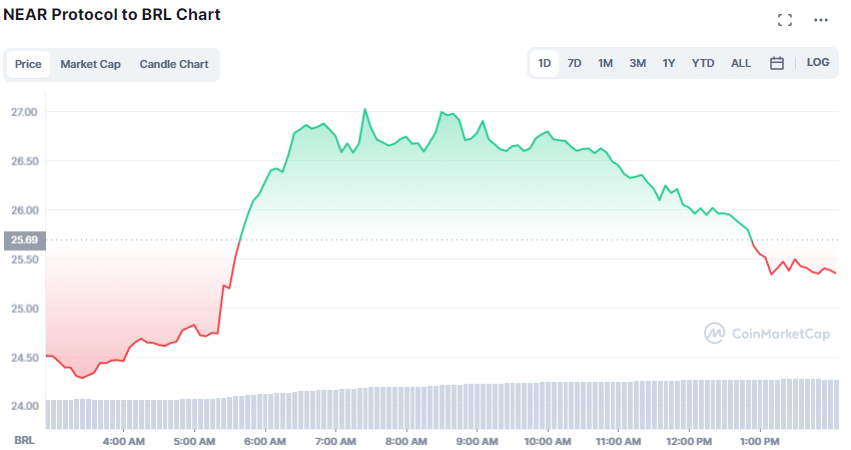This screenshot has width=851, height=450.
Task: Click the volume bars above the 8:00 AM label
Action: coord(406,408)
